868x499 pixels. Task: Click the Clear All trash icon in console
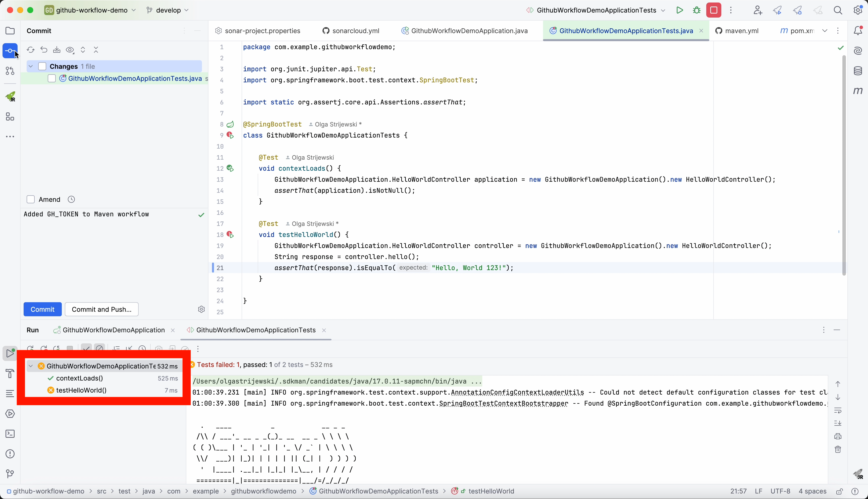pos(838,449)
